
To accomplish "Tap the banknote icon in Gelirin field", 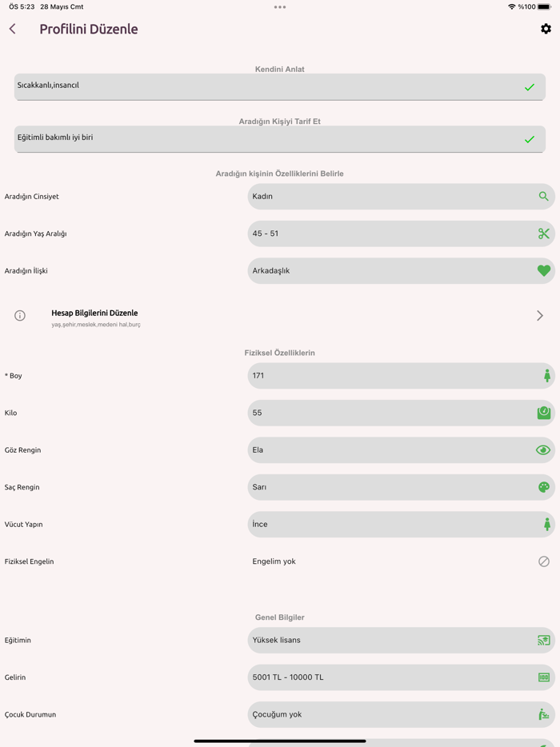I will tap(543, 677).
